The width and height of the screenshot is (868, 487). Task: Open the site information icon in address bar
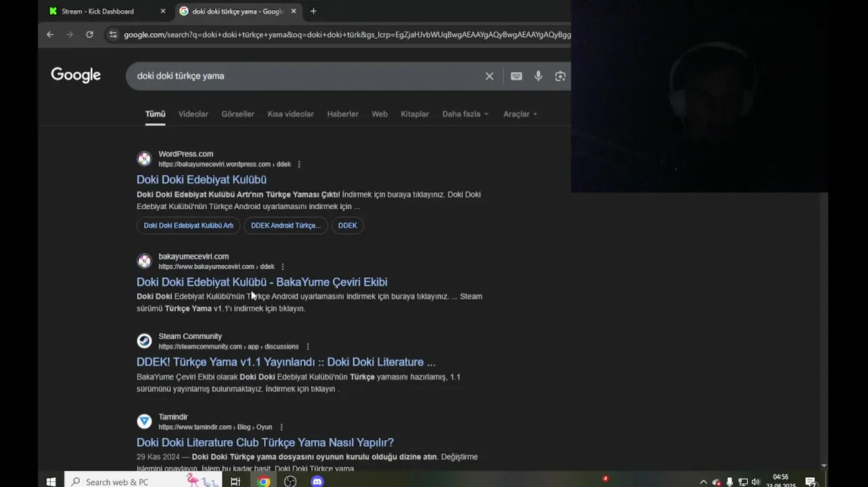(x=113, y=34)
